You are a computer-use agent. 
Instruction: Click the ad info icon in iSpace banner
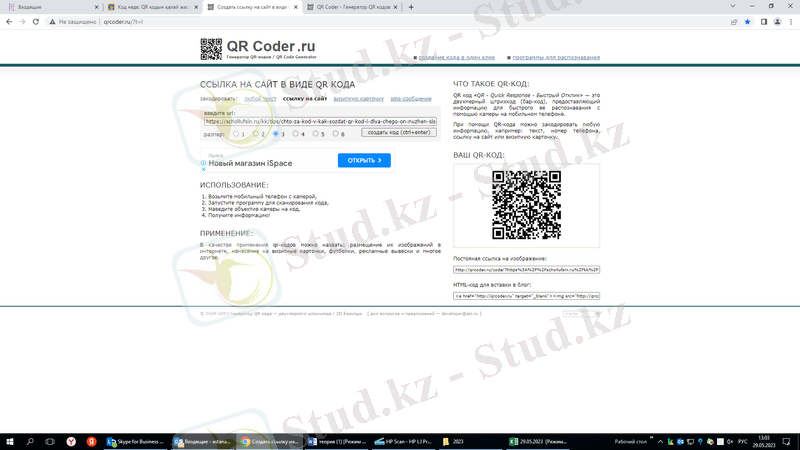pos(204,163)
